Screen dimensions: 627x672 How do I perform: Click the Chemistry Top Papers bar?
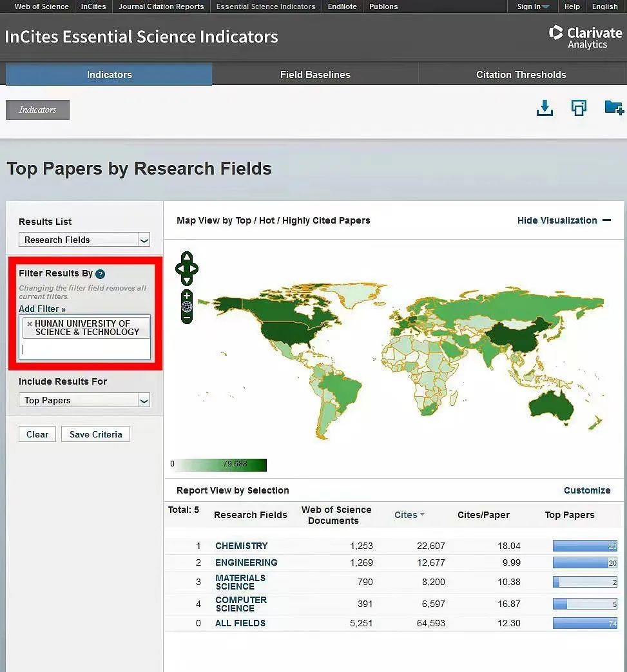(x=584, y=546)
